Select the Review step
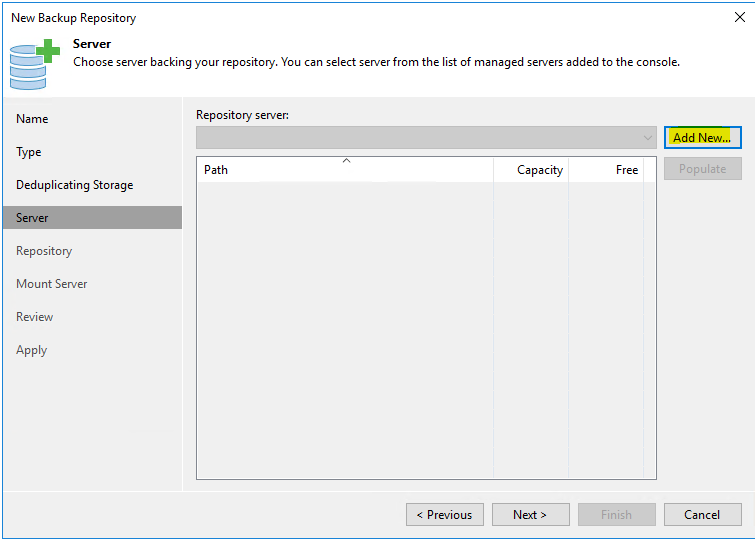 35,317
